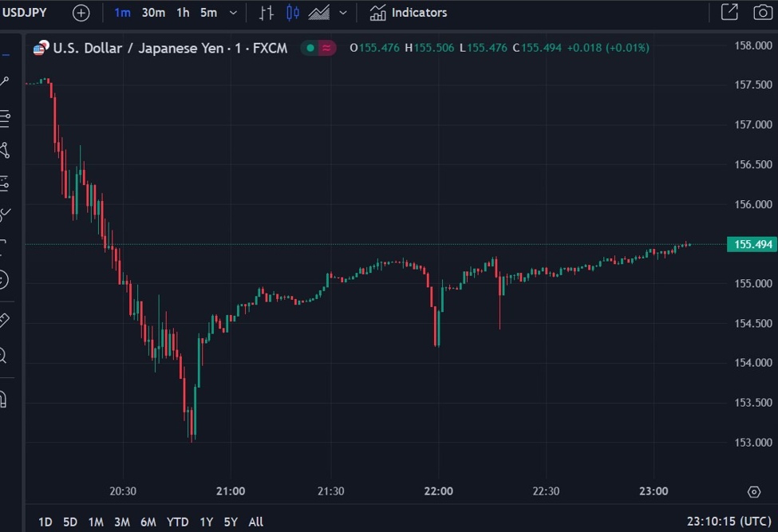The height and width of the screenshot is (532, 778).
Task: Select the Bars chart style icon
Action: coord(267,13)
